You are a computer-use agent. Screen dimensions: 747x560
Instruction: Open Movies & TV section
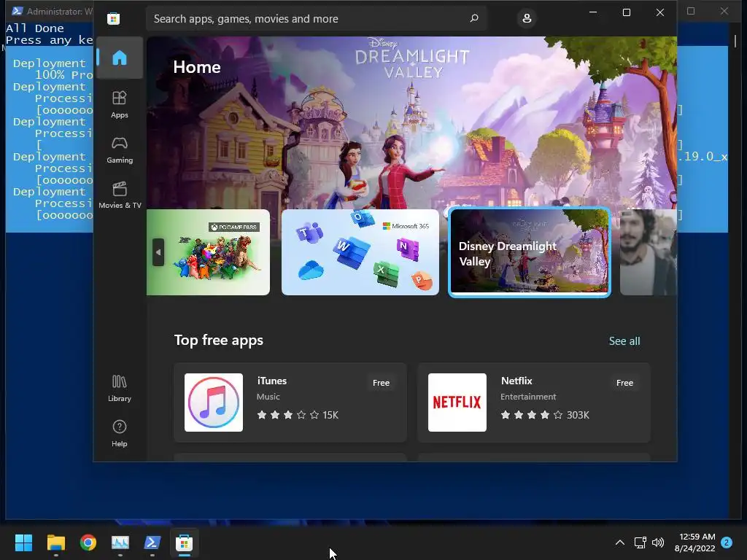click(x=120, y=195)
